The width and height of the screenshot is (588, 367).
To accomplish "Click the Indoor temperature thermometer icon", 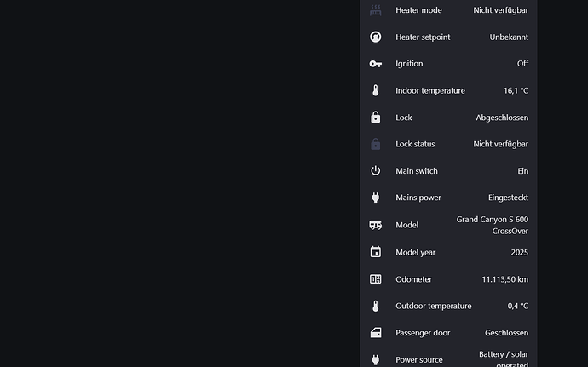I will (x=375, y=90).
